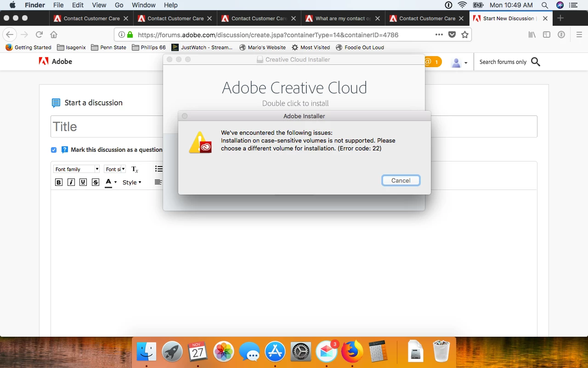Open the orange notifications badge

(433, 62)
